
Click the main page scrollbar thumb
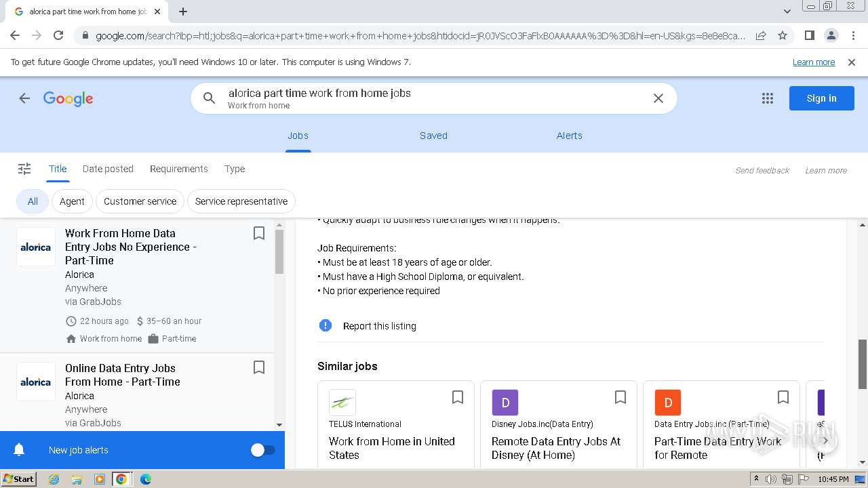[x=863, y=364]
